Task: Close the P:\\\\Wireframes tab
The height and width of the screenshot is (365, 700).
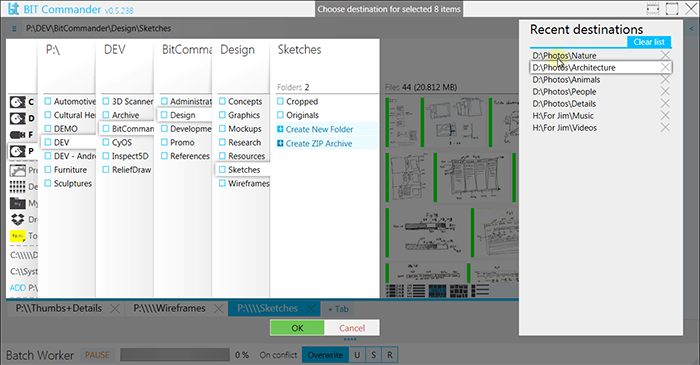Action: tap(218, 308)
